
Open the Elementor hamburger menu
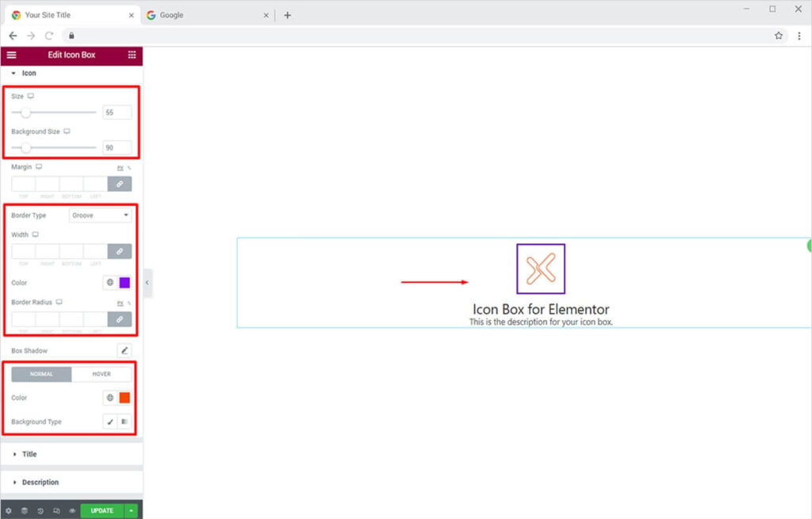(11, 55)
